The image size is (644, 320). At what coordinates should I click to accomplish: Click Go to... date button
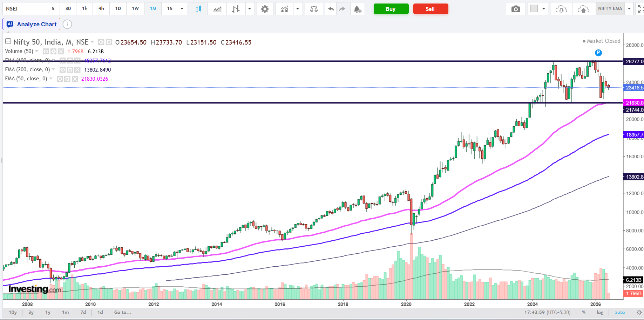tap(123, 312)
